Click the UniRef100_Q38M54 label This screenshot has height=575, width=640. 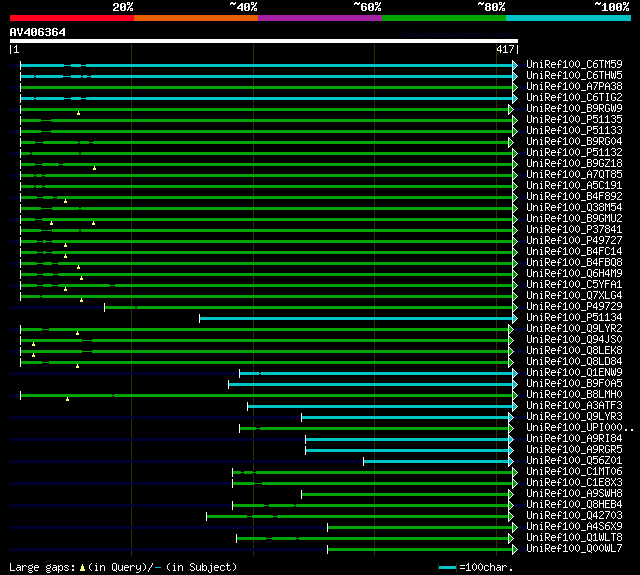[x=574, y=208]
